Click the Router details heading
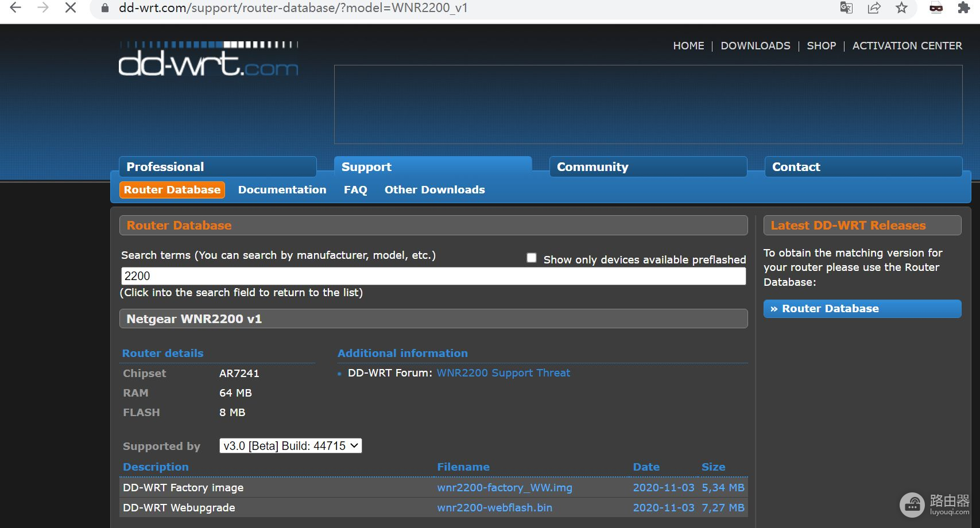 click(162, 354)
